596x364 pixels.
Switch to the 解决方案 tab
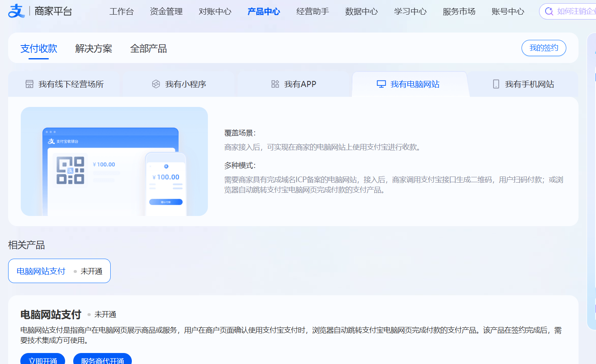[94, 49]
